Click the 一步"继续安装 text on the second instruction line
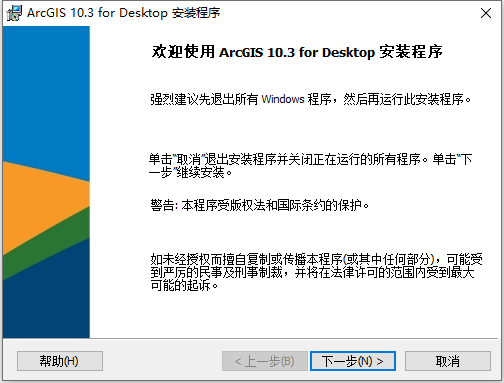 coord(190,173)
